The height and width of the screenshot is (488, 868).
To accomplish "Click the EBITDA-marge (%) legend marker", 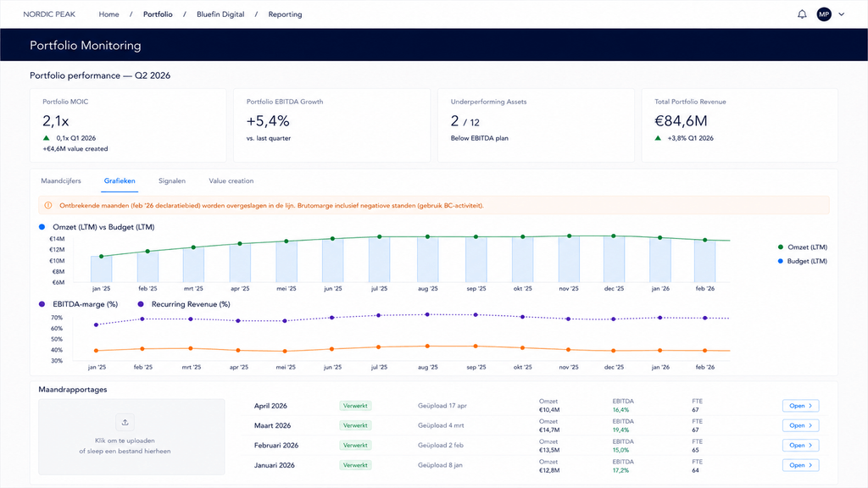I will (42, 304).
